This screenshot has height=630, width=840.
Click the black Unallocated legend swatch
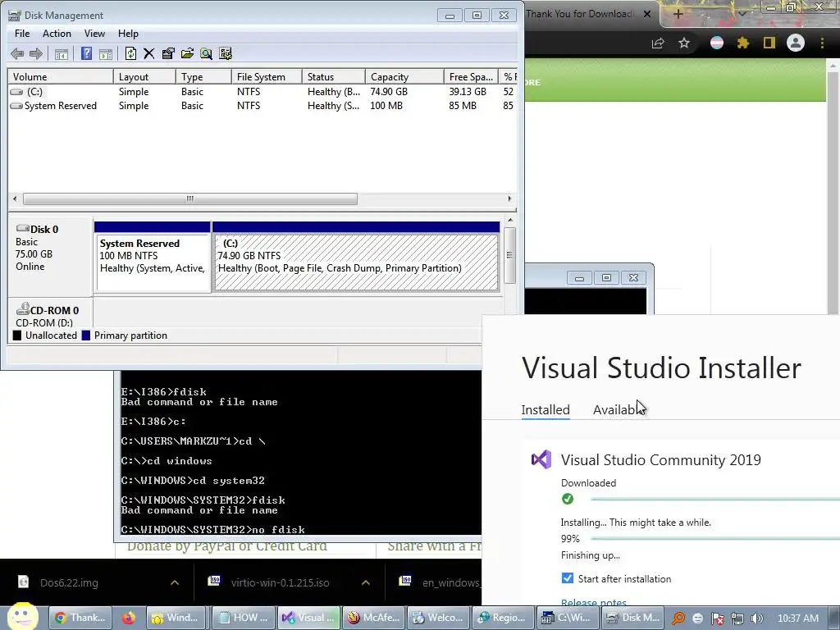click(17, 336)
